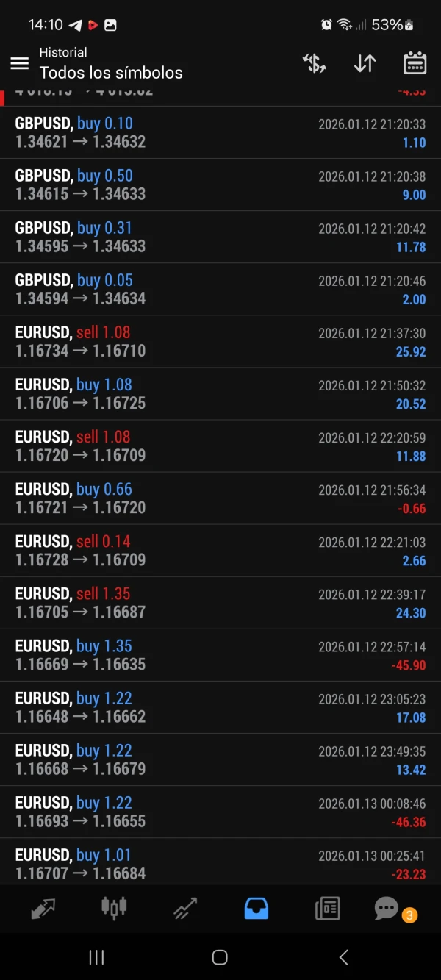Expand the EURUSD sell 1.35 trade

click(220, 603)
